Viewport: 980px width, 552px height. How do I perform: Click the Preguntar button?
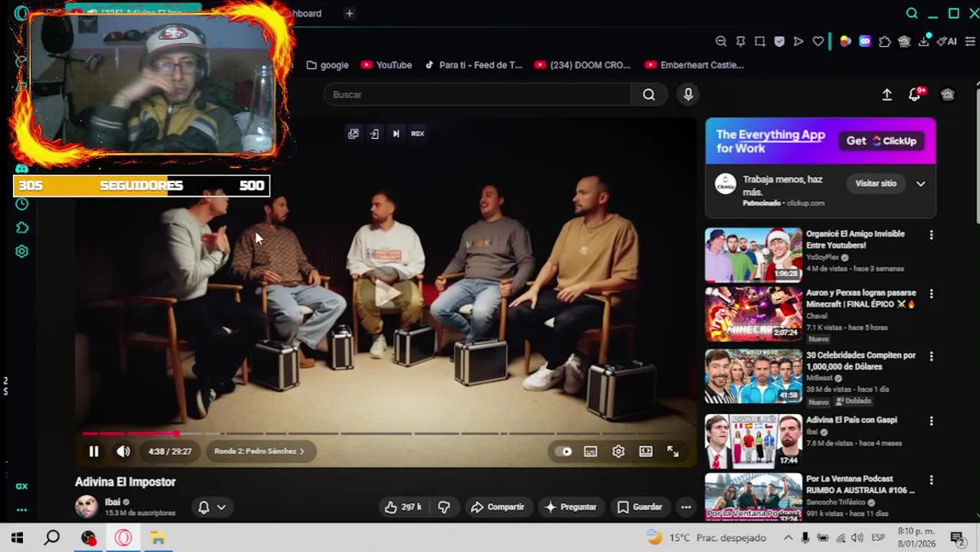pyautogui.click(x=570, y=507)
